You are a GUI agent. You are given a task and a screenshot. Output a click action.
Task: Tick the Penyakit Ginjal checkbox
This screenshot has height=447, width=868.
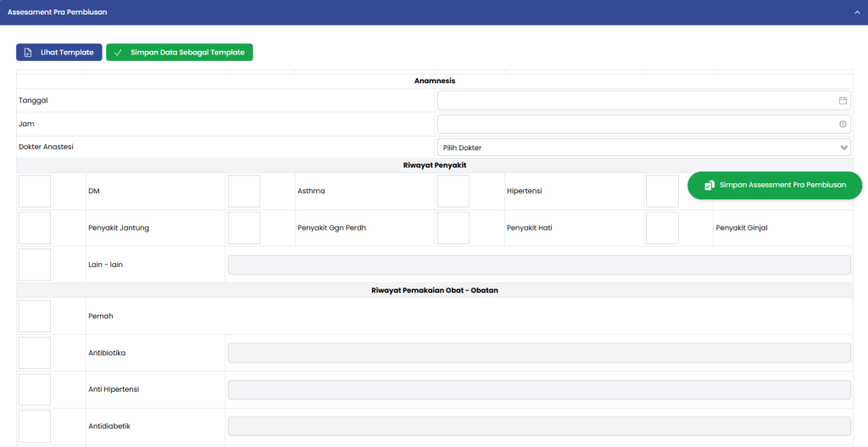[x=662, y=228]
